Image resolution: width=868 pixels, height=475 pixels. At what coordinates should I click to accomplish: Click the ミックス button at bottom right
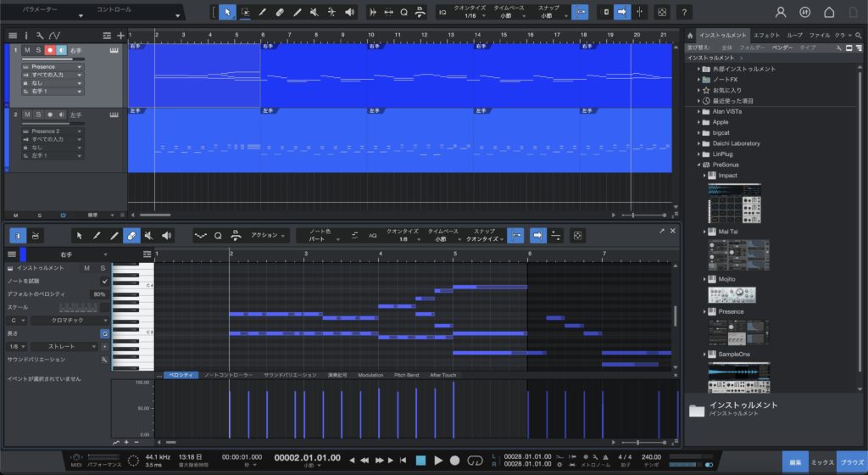(822, 461)
